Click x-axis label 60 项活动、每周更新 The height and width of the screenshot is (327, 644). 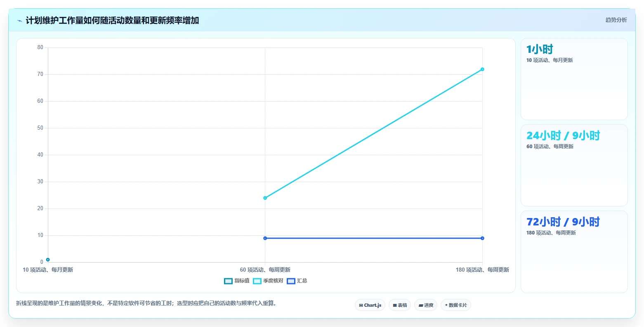(265, 270)
